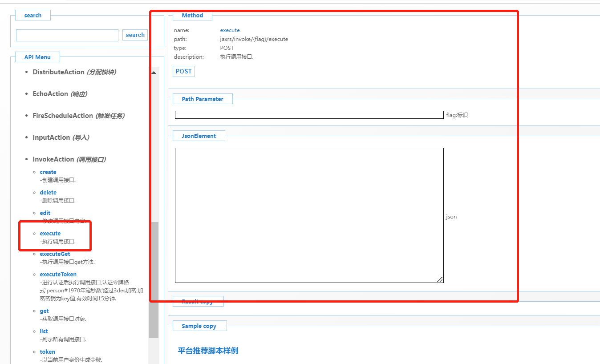Click the POST method button
Viewport: 600px width, 364px height.
(x=183, y=71)
